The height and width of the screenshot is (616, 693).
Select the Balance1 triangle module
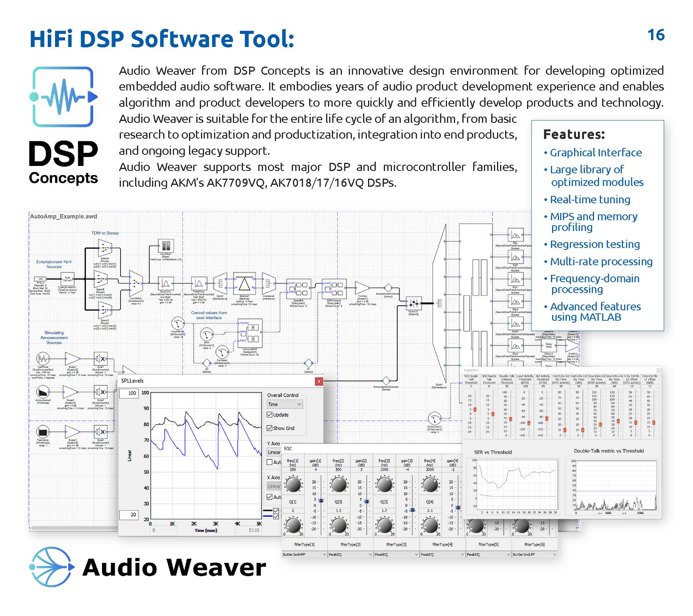[244, 284]
